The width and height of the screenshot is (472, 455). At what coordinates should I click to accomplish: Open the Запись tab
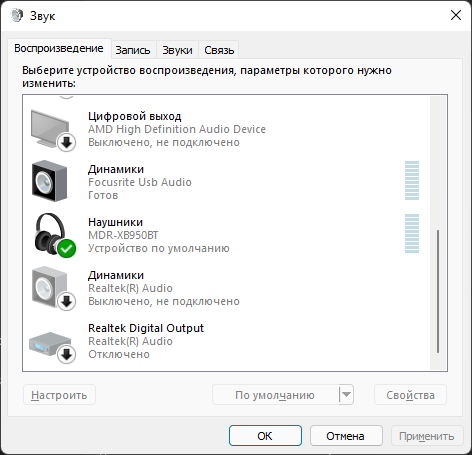coord(133,50)
